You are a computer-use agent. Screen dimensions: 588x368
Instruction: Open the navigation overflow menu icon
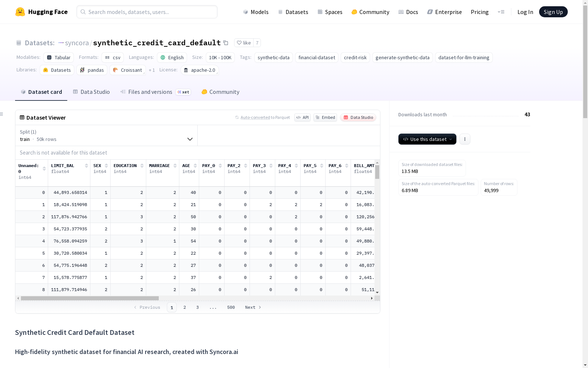pyautogui.click(x=501, y=12)
